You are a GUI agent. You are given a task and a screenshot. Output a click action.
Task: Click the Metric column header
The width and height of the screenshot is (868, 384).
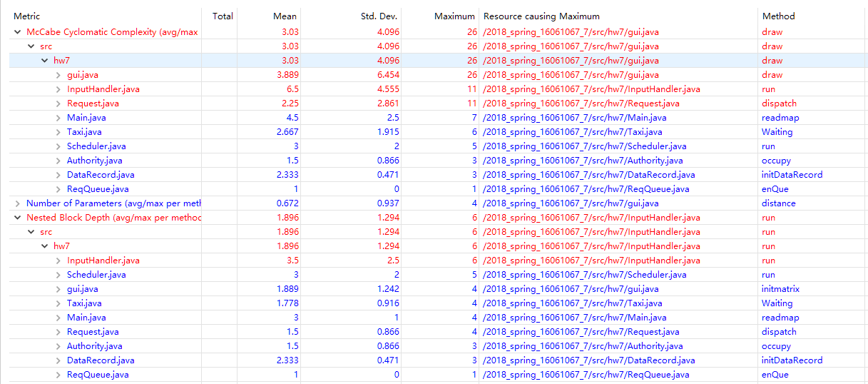[27, 16]
